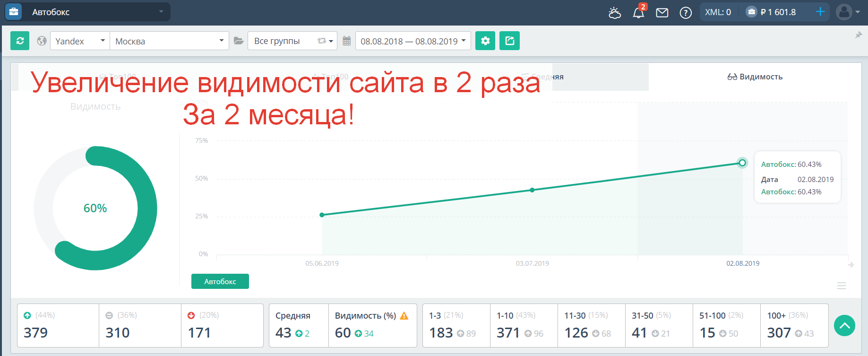Viewport: 868px width, 356px height.
Task: Switch to the Видимость tab
Action: point(755,77)
